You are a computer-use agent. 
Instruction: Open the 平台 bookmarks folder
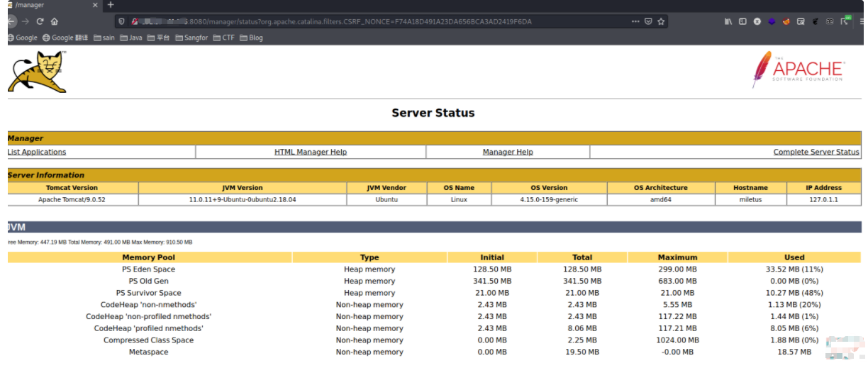(159, 38)
